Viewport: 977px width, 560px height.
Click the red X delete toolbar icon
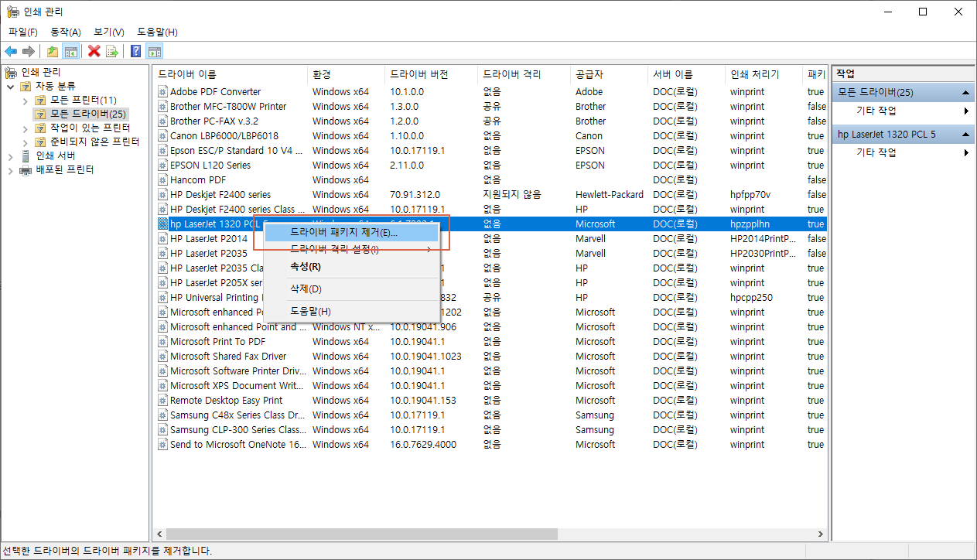[94, 51]
